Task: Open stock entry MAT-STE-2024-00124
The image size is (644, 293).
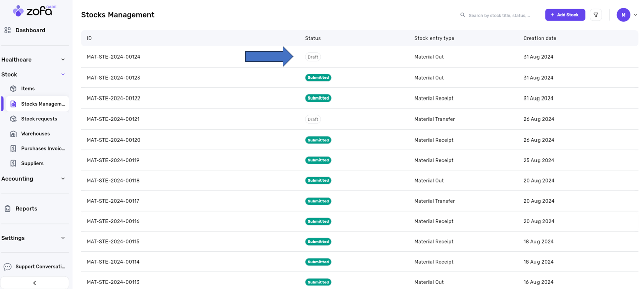Action: (x=114, y=57)
